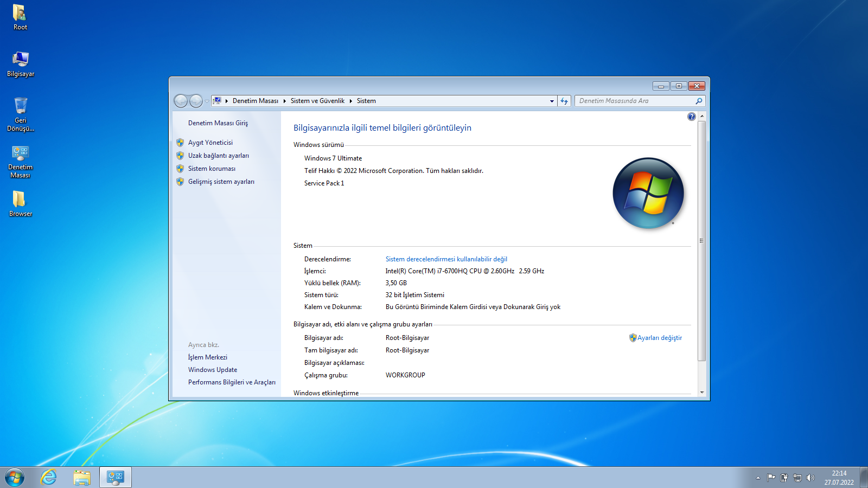Screen dimensions: 868x488
Task: Open Windows Explorer folder in taskbar
Action: click(x=82, y=477)
